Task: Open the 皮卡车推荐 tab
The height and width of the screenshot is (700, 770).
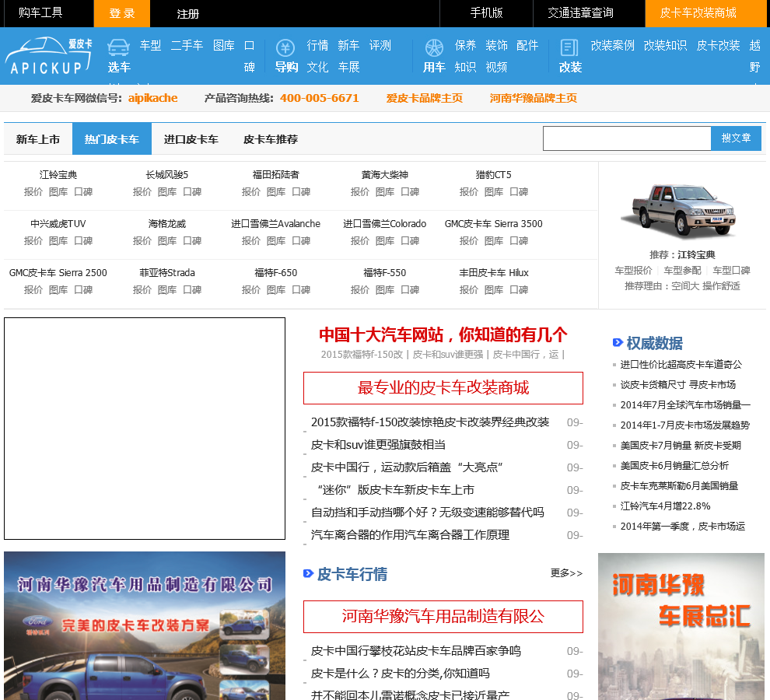Action: (x=270, y=139)
